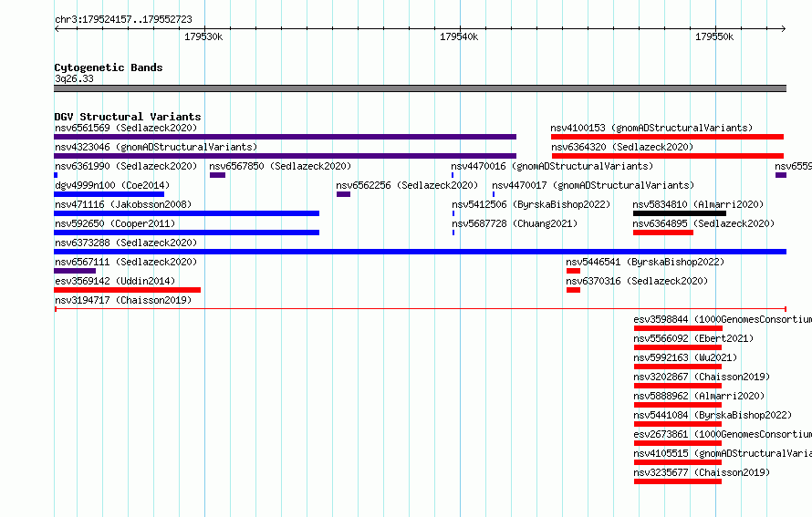The image size is (812, 517).
Task: Click the nsv5446541 (ByrskaBishop2022) label
Action: [x=645, y=262]
